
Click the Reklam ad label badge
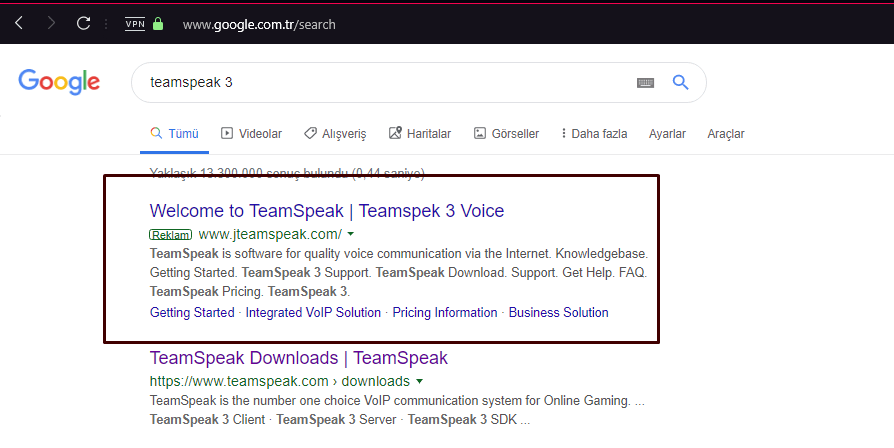coord(170,235)
